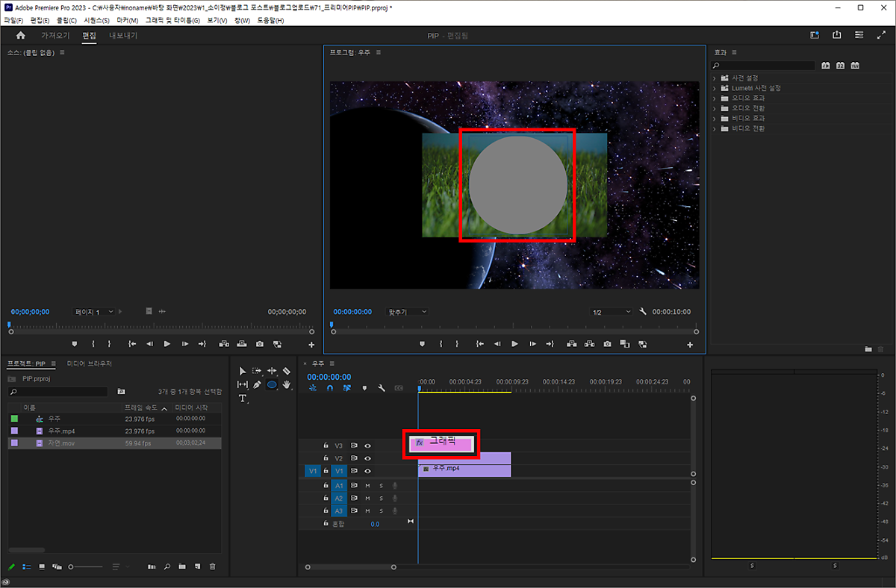This screenshot has width=896, height=588.
Task: Expand the 비디오 효과 effects folder
Action: (x=715, y=119)
